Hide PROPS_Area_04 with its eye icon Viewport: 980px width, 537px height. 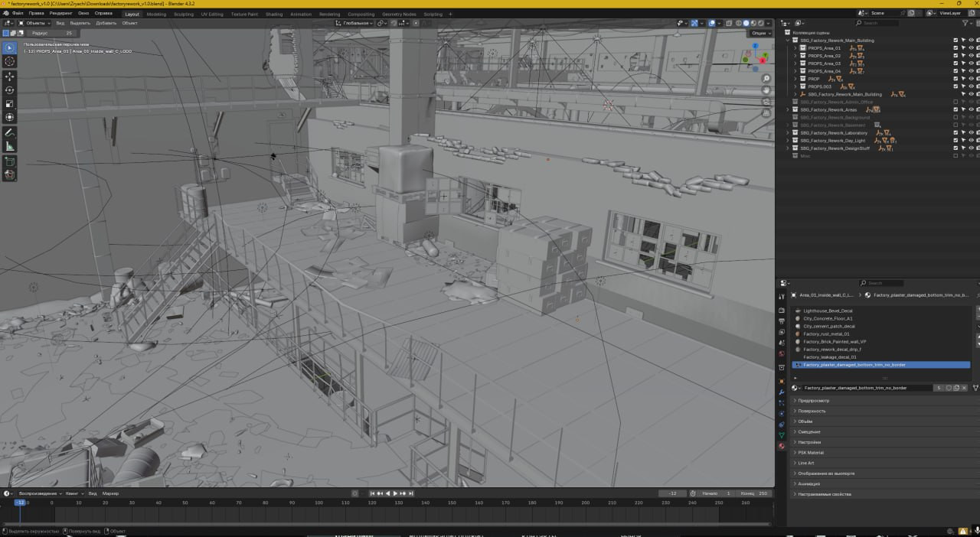971,71
